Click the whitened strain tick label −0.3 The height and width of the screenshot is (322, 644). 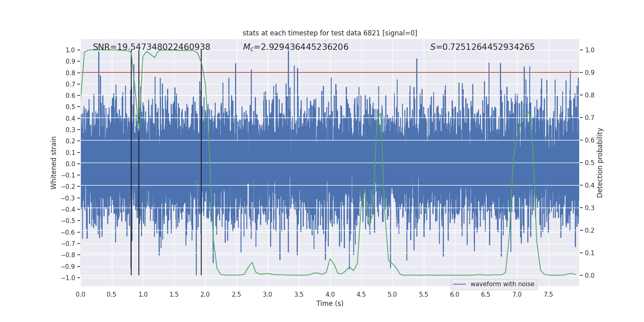pyautogui.click(x=68, y=198)
